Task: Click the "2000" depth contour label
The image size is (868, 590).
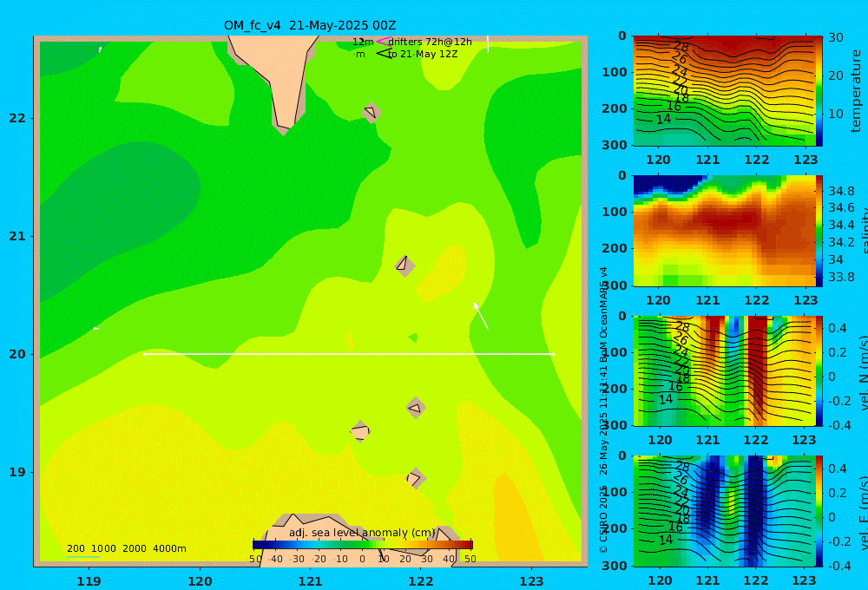Action: tap(135, 548)
